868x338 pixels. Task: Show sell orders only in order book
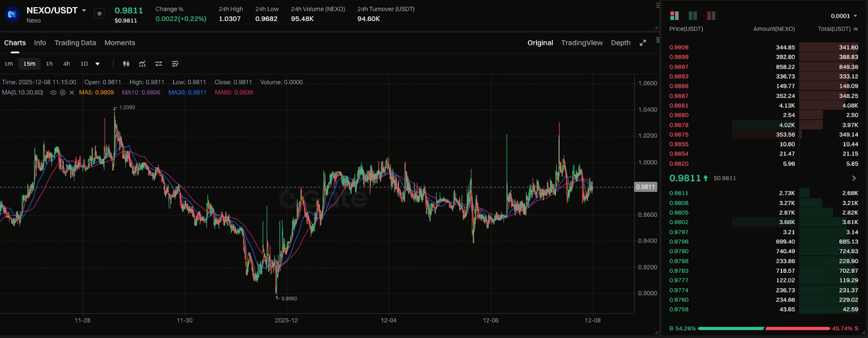click(711, 16)
